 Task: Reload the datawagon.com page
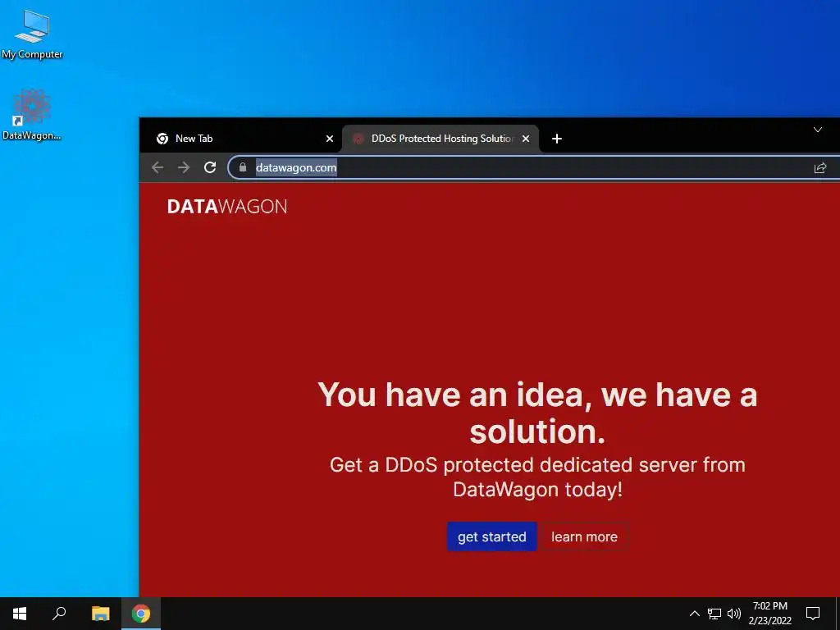[210, 167]
